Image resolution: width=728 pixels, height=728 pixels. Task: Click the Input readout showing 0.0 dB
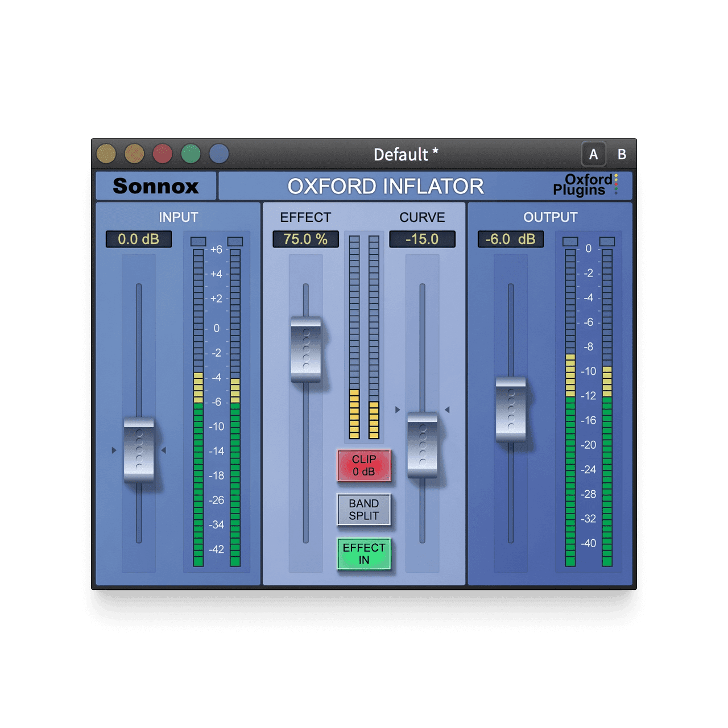[x=140, y=239]
